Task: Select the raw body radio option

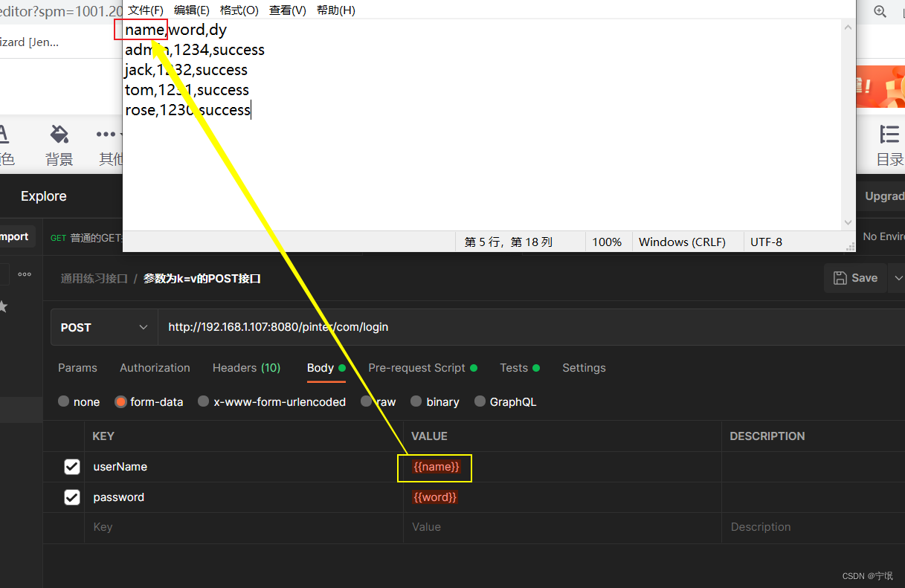Action: (367, 401)
